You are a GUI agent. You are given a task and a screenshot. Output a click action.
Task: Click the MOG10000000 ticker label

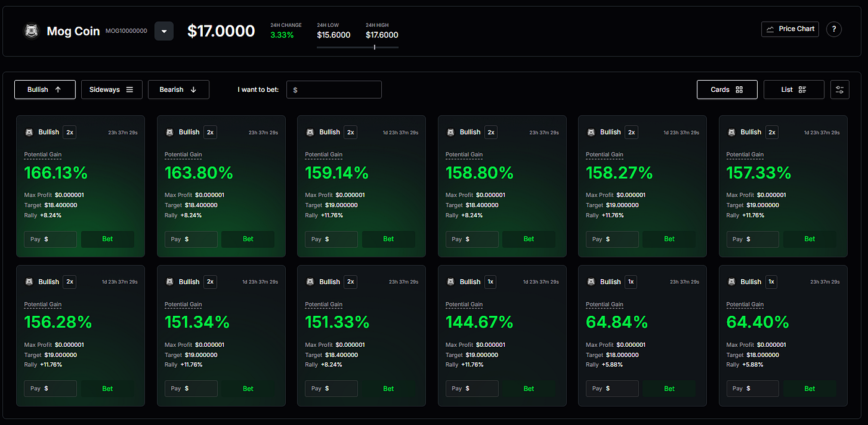pos(126,30)
